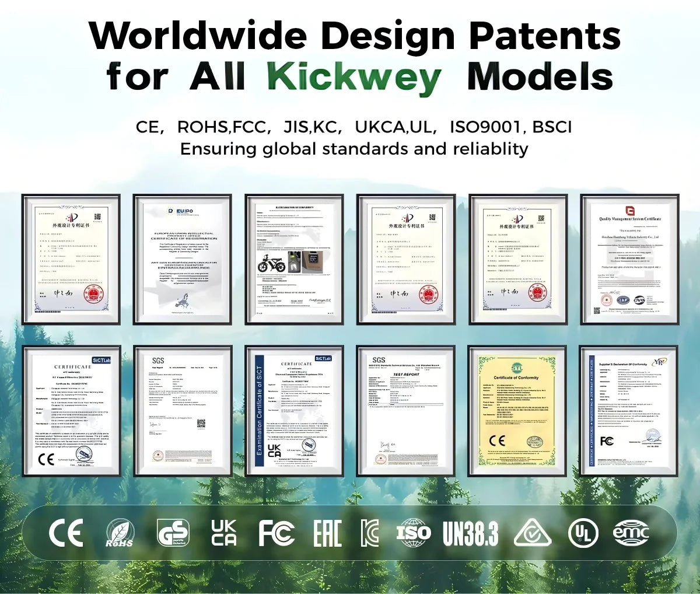Open the EUIPO registration certificate
Screen dimensions: 700x594
pos(183,259)
